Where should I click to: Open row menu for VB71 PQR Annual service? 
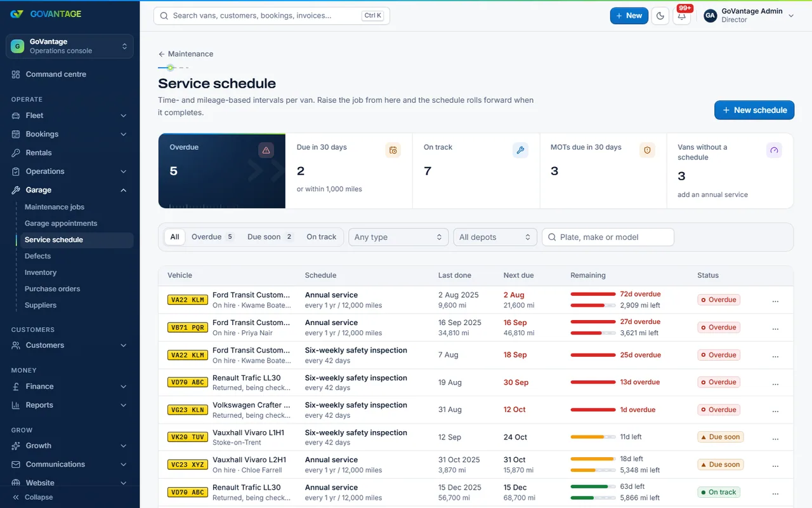coord(775,328)
